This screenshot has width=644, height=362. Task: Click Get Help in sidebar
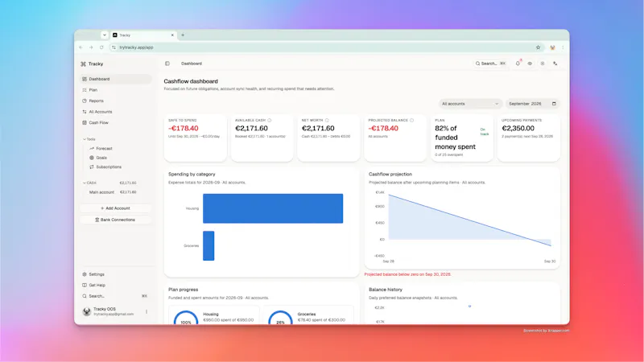point(115,286)
